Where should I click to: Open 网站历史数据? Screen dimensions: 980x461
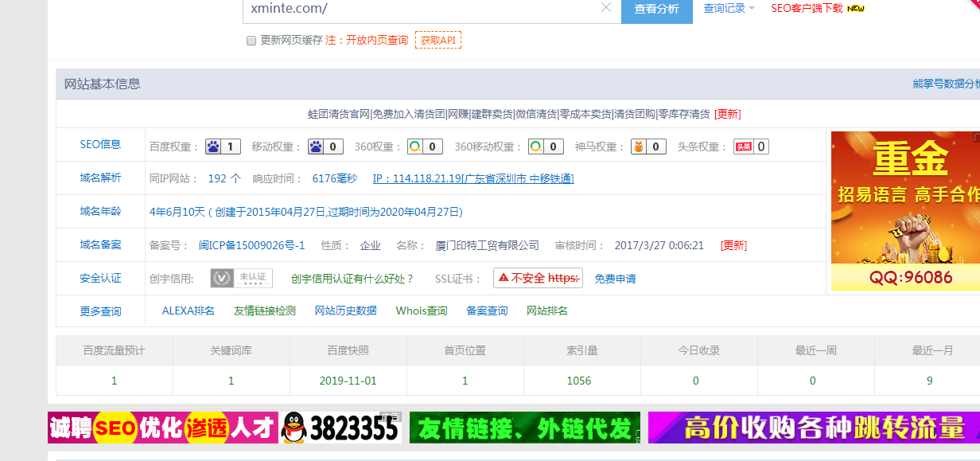346,311
